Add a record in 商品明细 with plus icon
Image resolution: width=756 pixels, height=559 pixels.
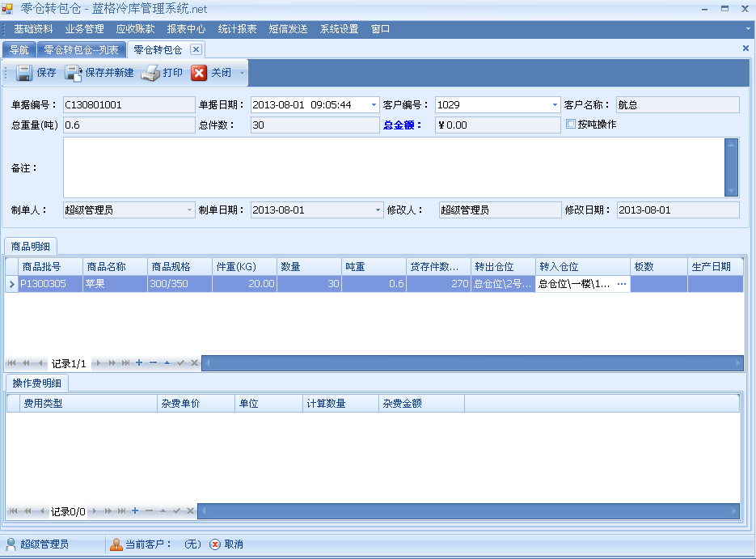[139, 363]
